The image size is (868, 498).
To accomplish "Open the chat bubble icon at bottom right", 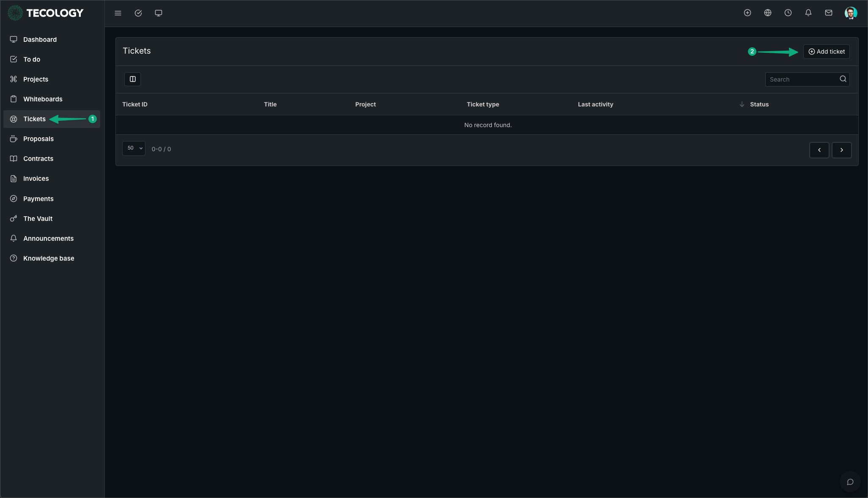I will pos(850,482).
